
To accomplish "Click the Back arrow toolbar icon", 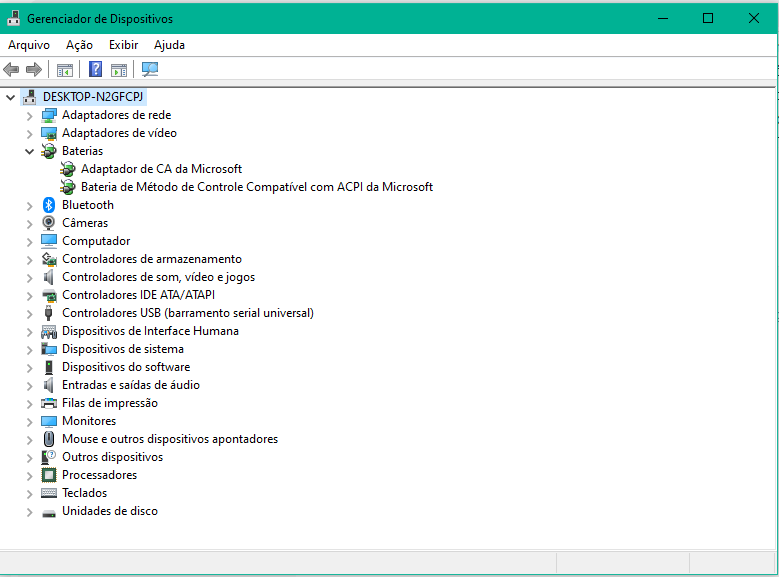I will (11, 70).
